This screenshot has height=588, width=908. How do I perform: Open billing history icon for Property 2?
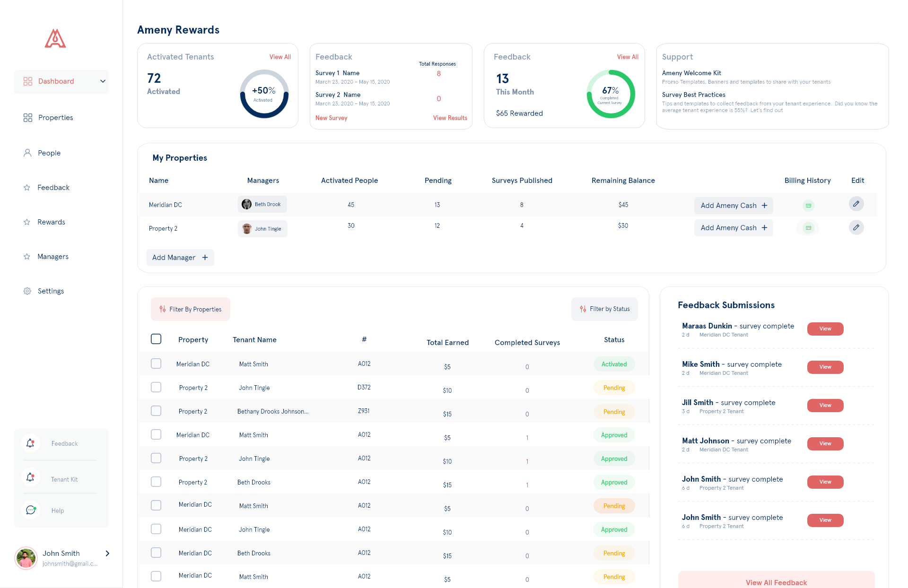[808, 228]
